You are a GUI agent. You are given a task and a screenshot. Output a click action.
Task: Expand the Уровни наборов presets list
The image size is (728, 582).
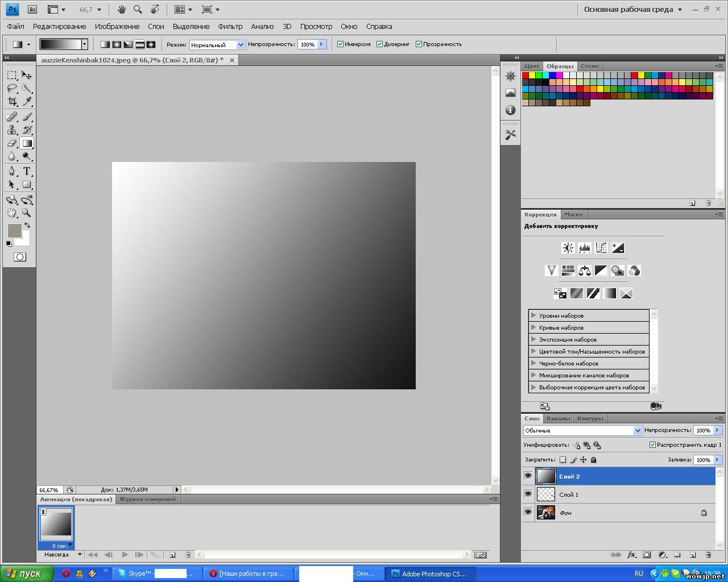point(533,315)
